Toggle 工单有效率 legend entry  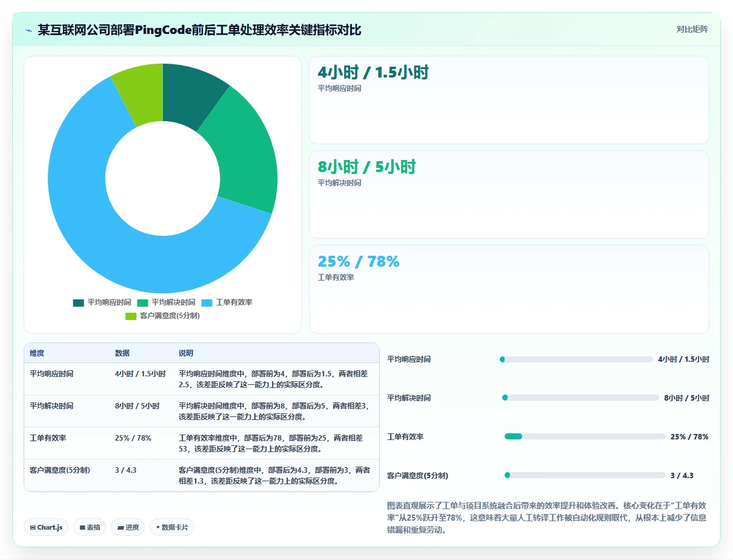point(227,302)
